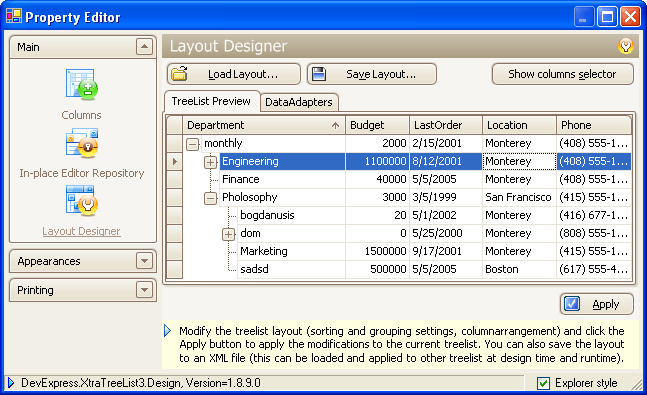The height and width of the screenshot is (395, 647).
Task: Click the San Francisco location cell
Action: (x=519, y=197)
